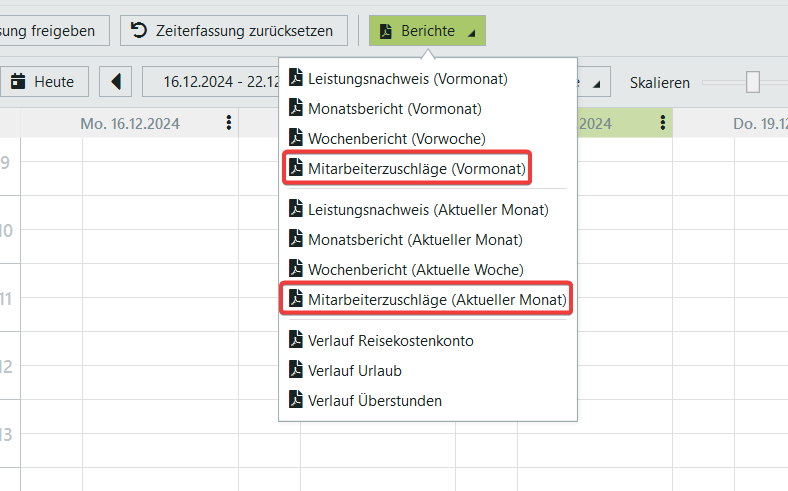Image resolution: width=788 pixels, height=491 pixels.
Task: Click the PDF icon beside Verlauf Überstunden
Action: point(295,400)
